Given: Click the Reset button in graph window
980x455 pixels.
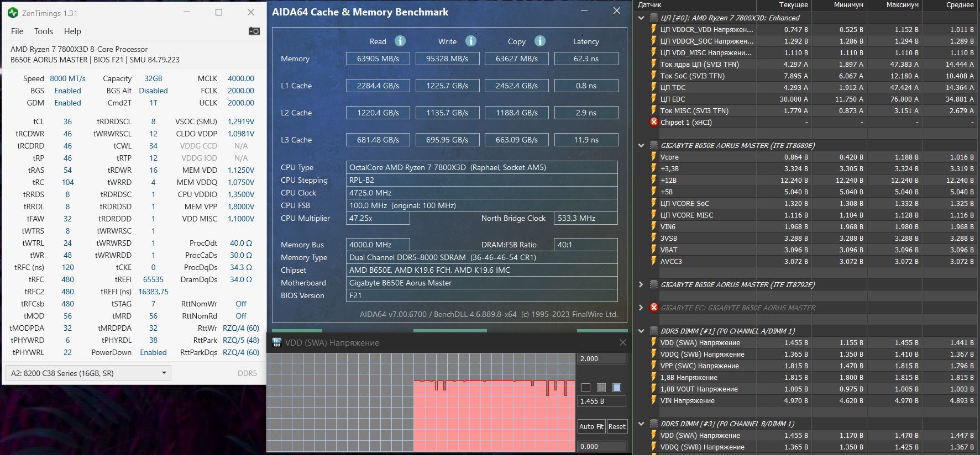Looking at the screenshot, I should click(x=617, y=426).
